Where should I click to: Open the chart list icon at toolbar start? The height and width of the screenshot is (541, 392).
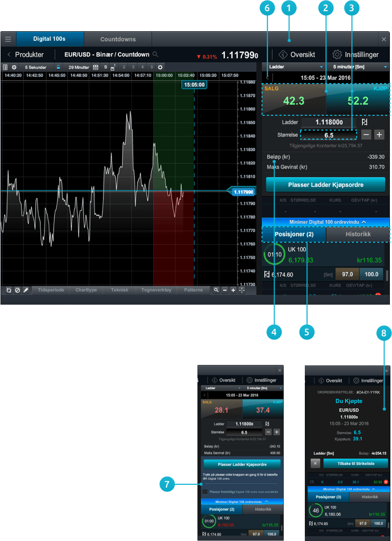coord(5,67)
